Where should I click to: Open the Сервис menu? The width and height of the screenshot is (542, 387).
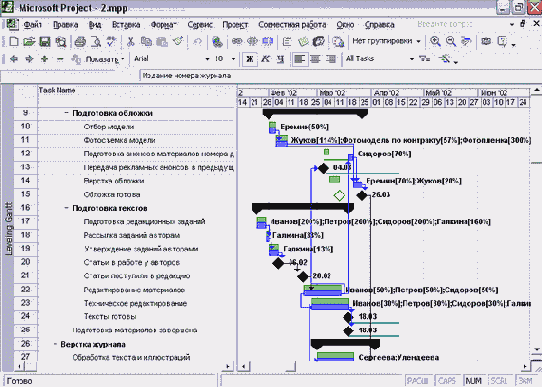(200, 25)
